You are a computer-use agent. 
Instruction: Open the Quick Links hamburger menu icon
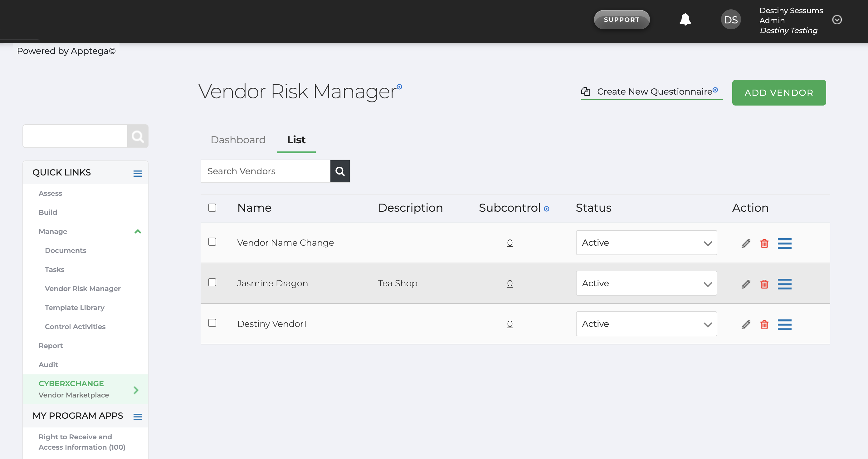click(x=137, y=173)
